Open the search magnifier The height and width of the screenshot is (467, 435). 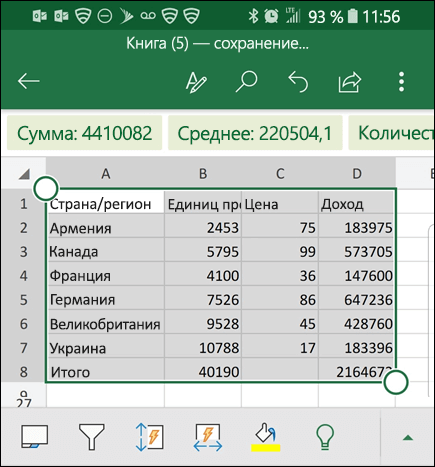247,81
